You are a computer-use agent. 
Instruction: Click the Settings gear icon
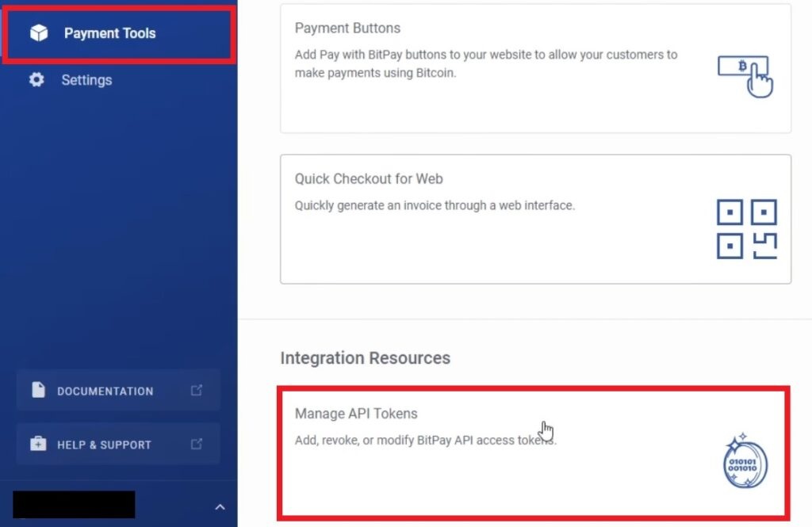coord(36,80)
